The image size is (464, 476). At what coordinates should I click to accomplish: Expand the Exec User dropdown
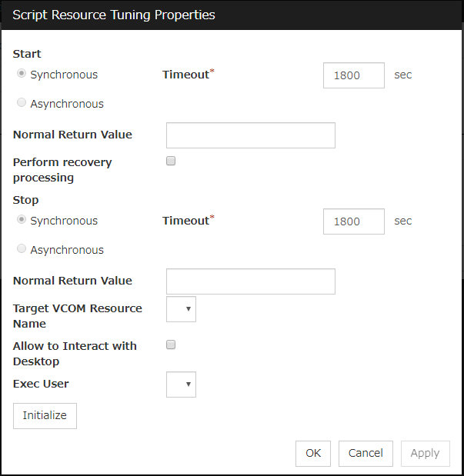181,384
